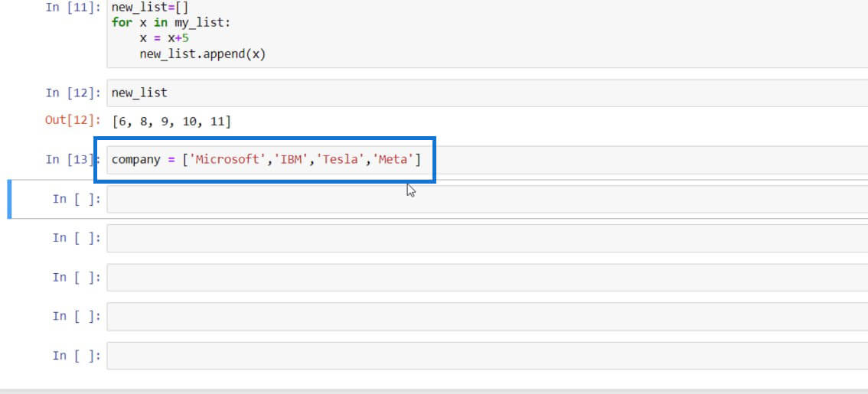The width and height of the screenshot is (868, 394).
Task: Click the In [11] for-loop code cell
Action: 487,33
